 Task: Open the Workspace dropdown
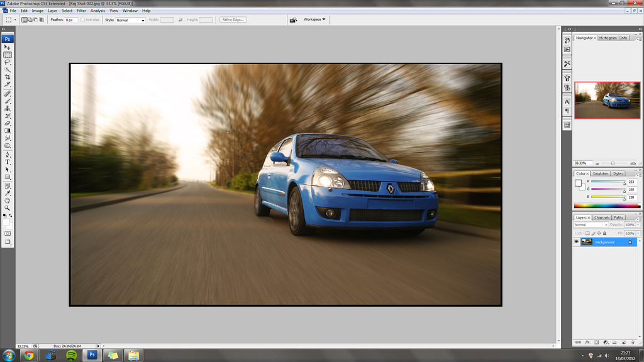[314, 19]
